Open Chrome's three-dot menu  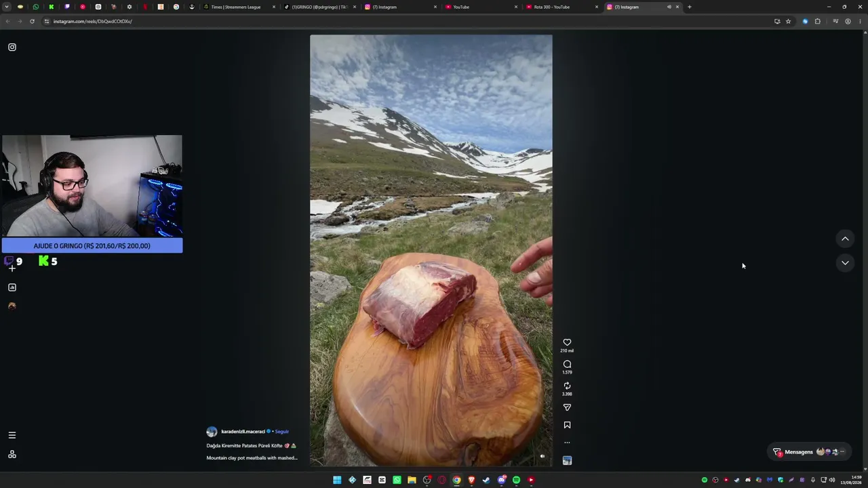tap(860, 21)
